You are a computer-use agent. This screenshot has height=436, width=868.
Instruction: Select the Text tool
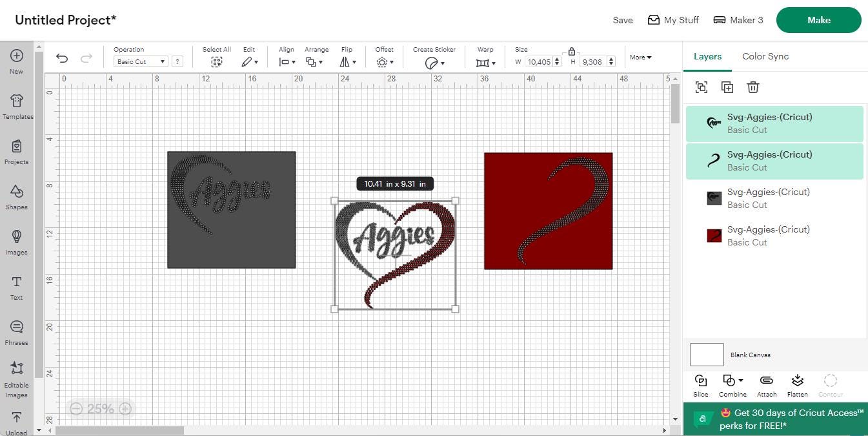point(16,282)
